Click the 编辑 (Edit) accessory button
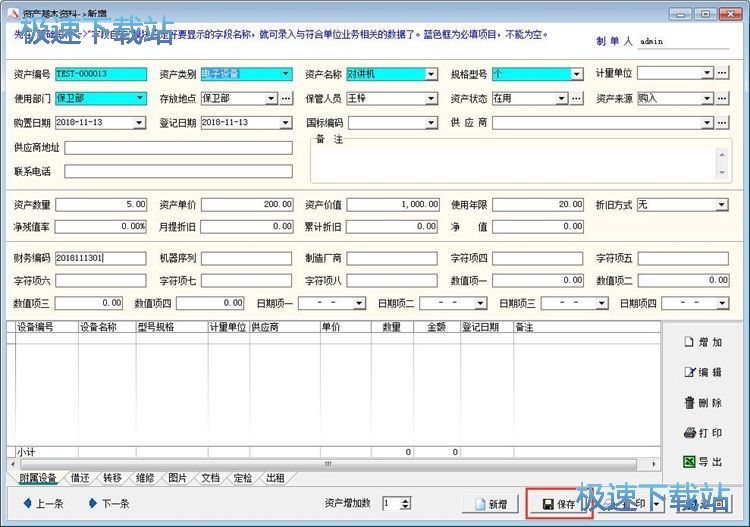Image resolution: width=750 pixels, height=527 pixels. click(x=702, y=372)
